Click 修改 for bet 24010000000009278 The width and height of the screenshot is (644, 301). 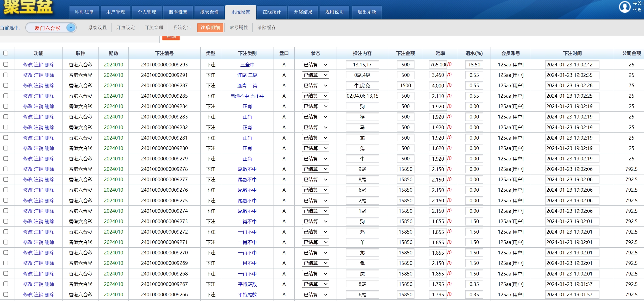28,169
